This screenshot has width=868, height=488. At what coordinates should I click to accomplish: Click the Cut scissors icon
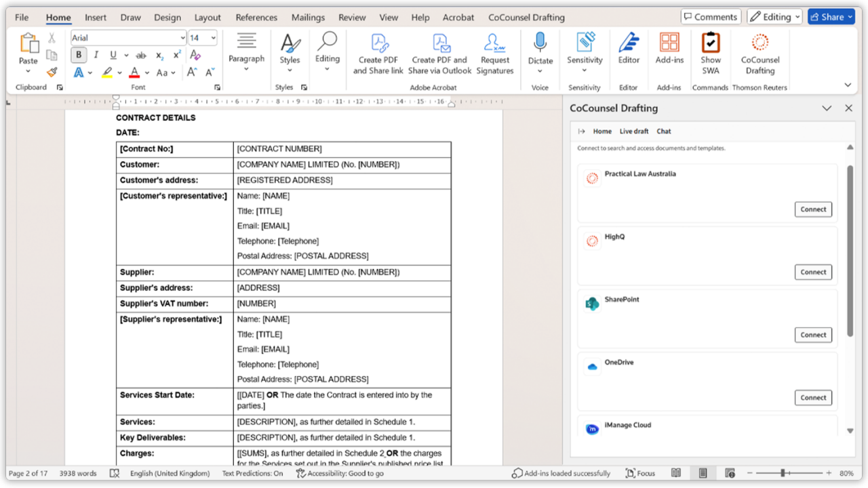(52, 38)
